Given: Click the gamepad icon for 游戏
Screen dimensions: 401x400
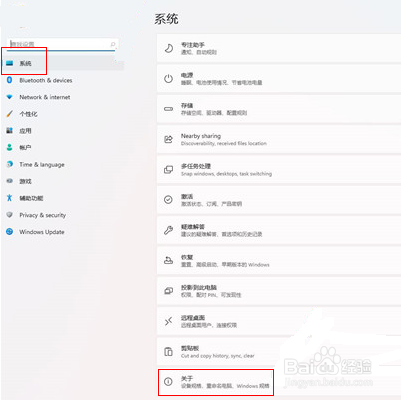Looking at the screenshot, I should [x=9, y=181].
